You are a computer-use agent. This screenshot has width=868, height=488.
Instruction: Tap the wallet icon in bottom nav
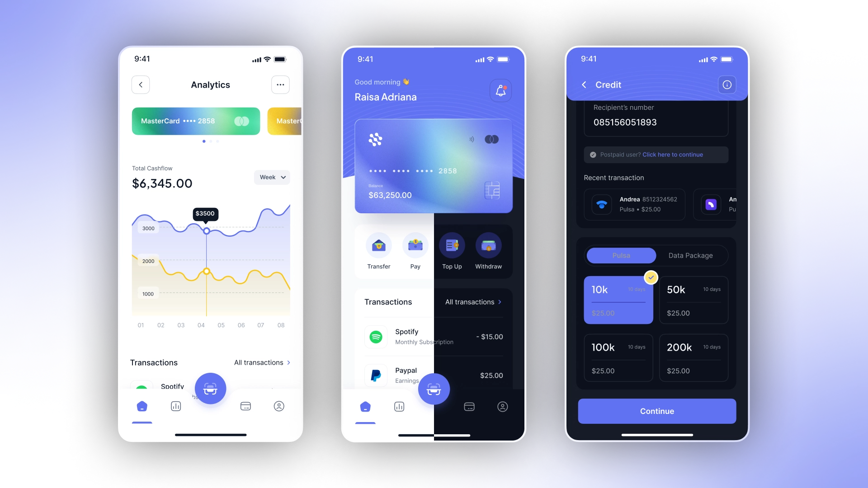point(245,406)
